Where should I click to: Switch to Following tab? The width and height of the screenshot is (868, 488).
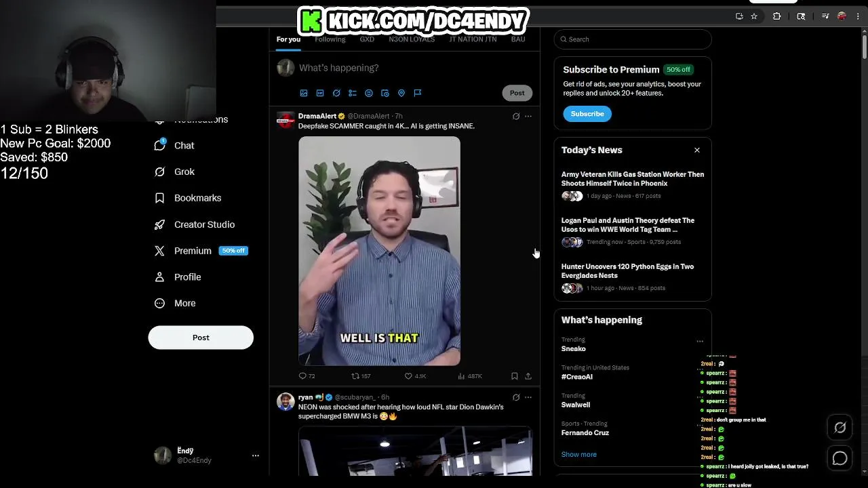tap(330, 39)
